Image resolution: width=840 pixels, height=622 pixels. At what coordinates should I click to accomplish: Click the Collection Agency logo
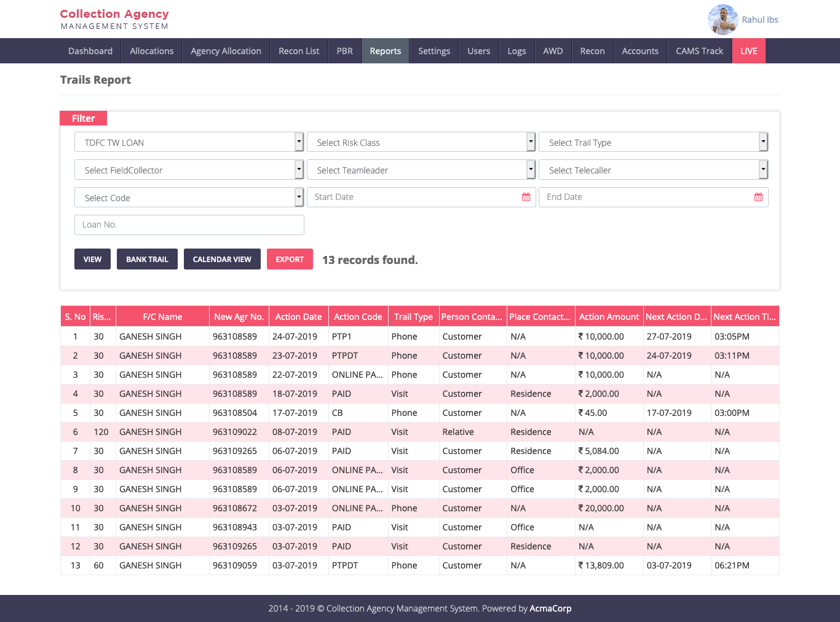pyautogui.click(x=114, y=19)
